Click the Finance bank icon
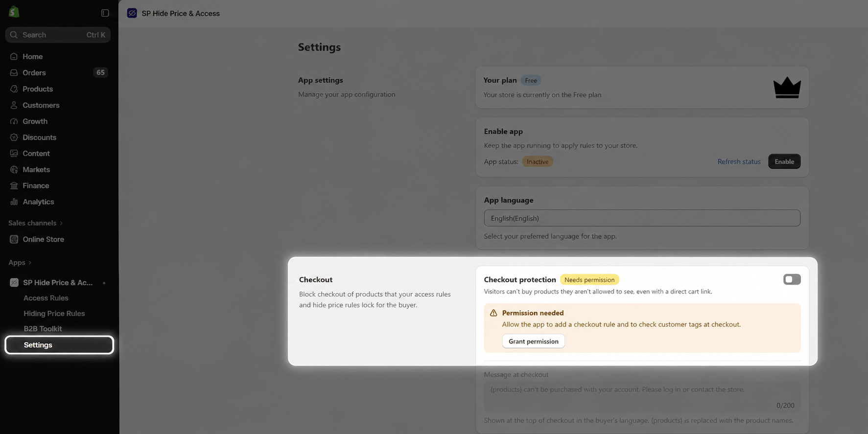Screen dimensions: 868x434 tap(14, 185)
